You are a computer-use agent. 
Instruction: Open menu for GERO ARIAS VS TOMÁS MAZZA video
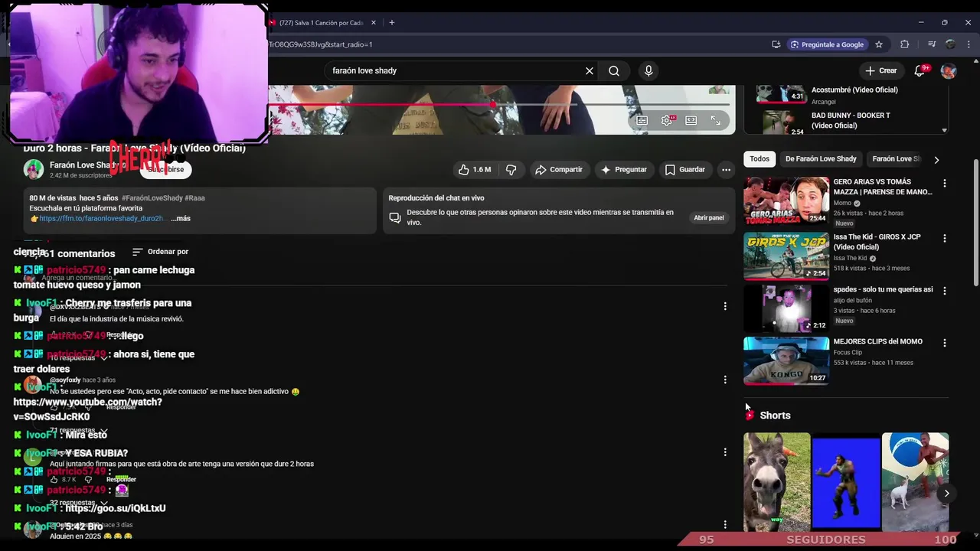pos(944,183)
